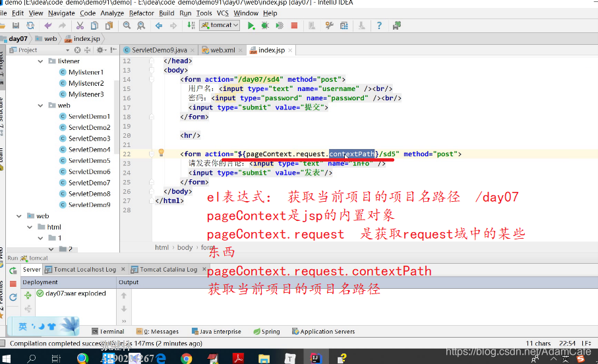Screen dimensions: 598x364
Task: Collapse the listener package node
Action: (x=40, y=61)
